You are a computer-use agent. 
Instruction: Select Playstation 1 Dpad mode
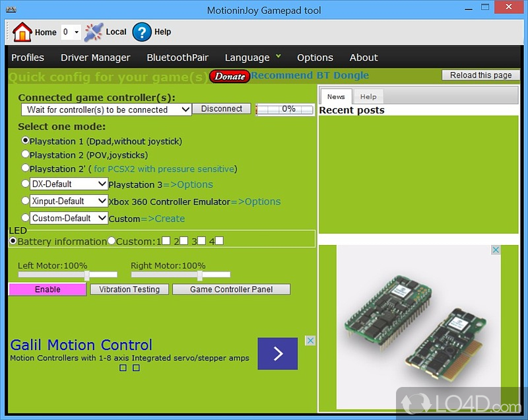point(25,140)
